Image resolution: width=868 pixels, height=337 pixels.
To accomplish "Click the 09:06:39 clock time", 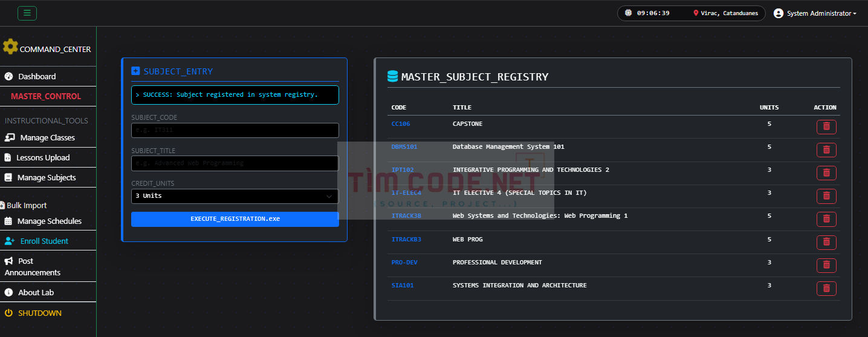I will point(653,13).
